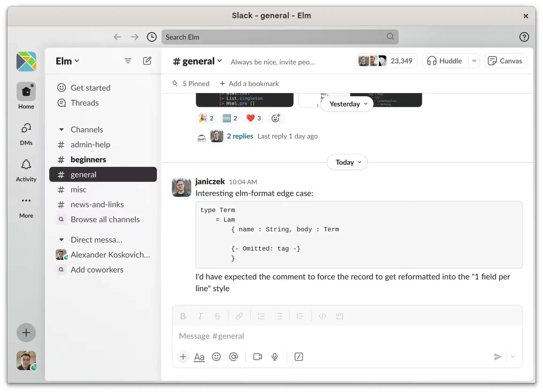Select the general channel in sidebar
The width and height of the screenshot is (543, 392).
click(103, 174)
